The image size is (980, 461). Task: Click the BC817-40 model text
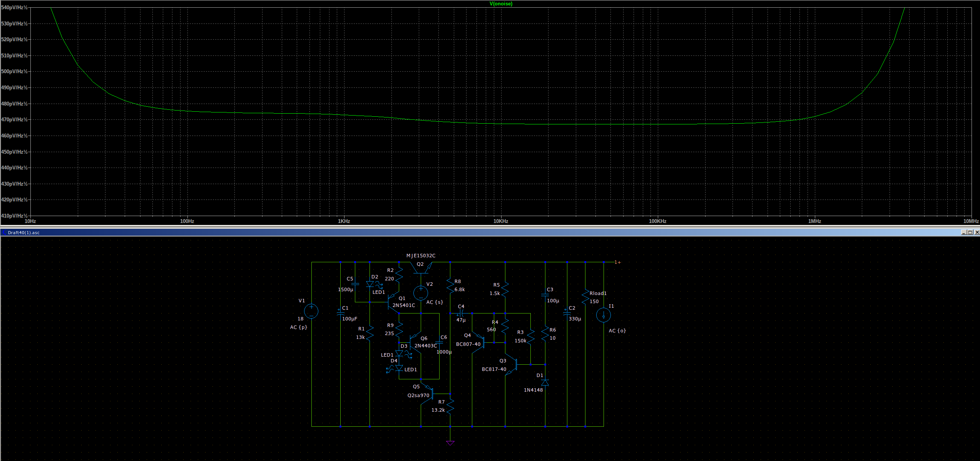point(494,369)
